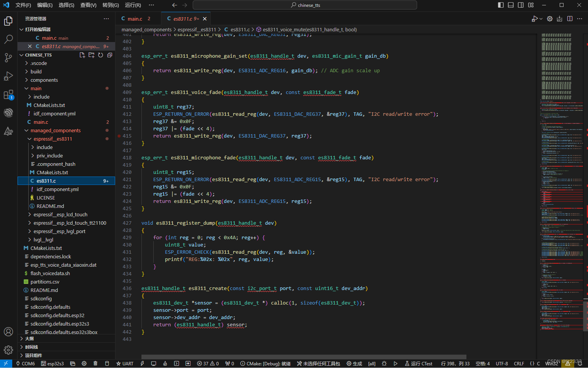Click the horizontal scrollbar under the editor

point(304,357)
